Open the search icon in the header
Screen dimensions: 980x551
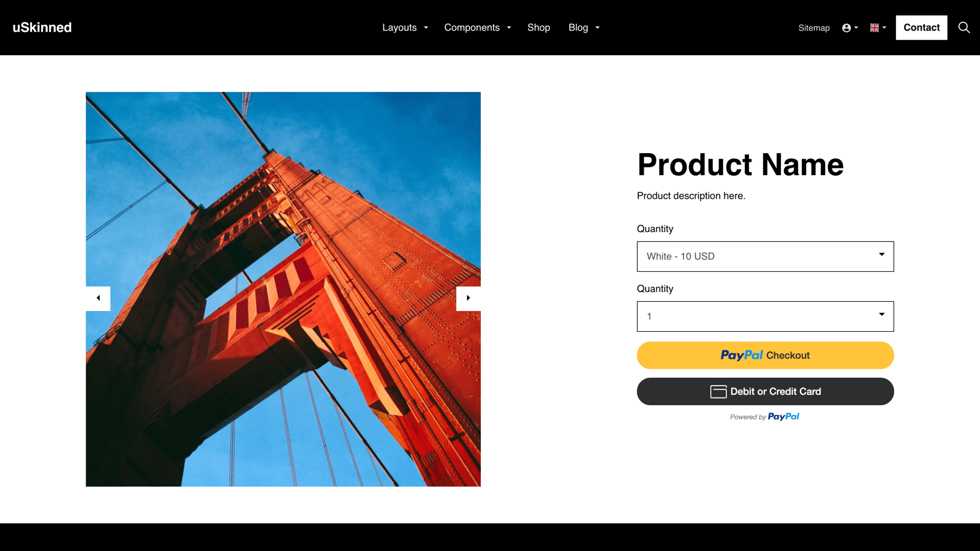[x=963, y=28]
